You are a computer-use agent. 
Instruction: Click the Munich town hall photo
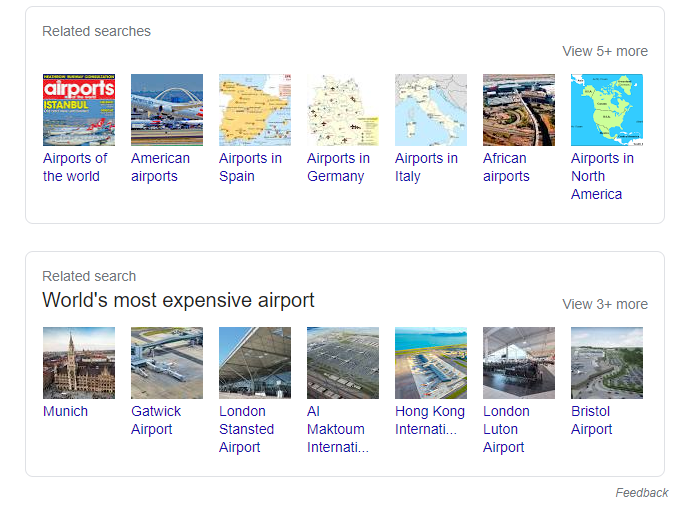pyautogui.click(x=79, y=363)
